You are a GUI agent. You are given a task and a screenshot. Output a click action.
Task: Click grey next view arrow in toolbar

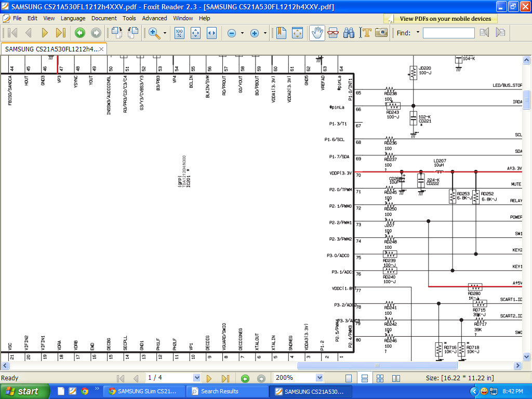96,33
